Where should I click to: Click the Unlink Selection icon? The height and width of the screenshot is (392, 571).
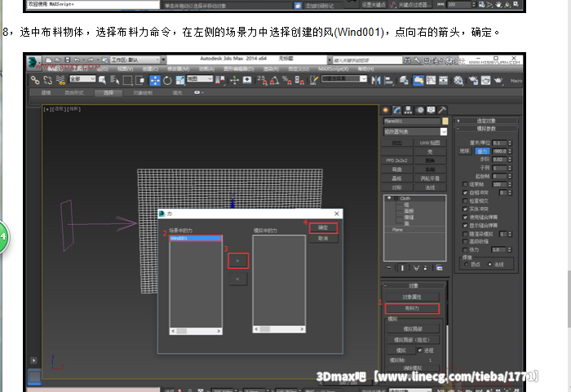47,80
